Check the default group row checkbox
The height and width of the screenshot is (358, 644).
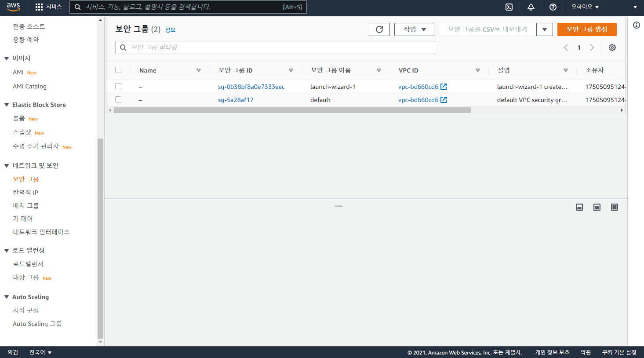[118, 99]
